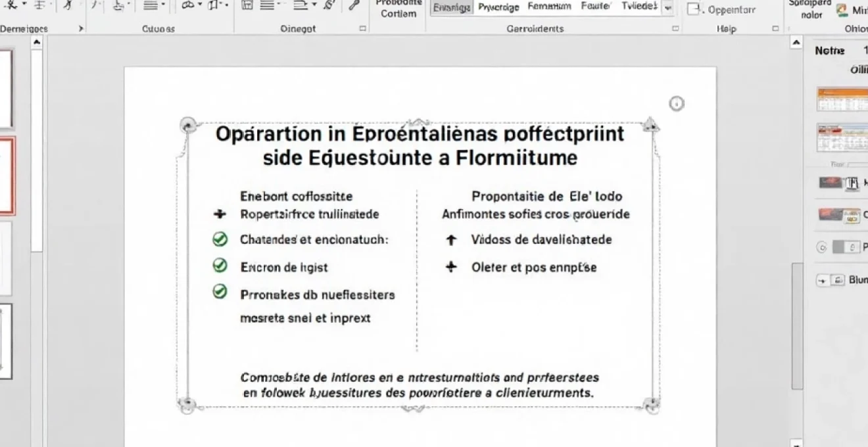This screenshot has width=868, height=447.
Task: Click the shapes icon in the ribbon
Action: (189, 5)
